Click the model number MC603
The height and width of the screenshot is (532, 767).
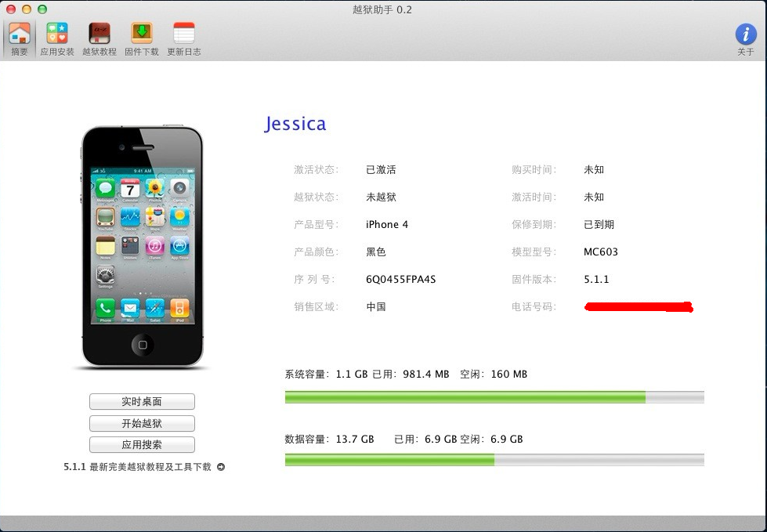(601, 252)
